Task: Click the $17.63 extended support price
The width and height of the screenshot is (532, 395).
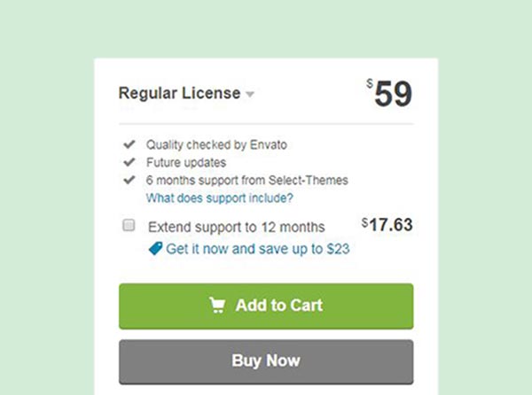Action: (x=387, y=225)
